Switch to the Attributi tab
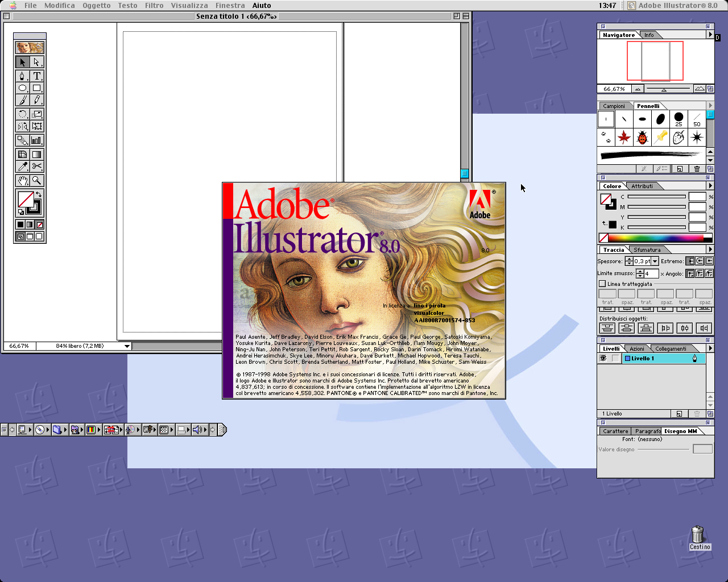 [x=642, y=186]
